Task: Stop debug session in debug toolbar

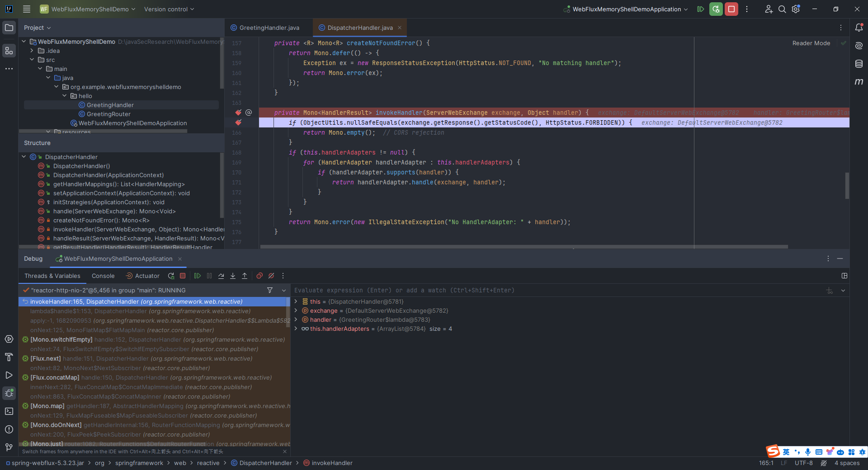Action: pyautogui.click(x=183, y=276)
